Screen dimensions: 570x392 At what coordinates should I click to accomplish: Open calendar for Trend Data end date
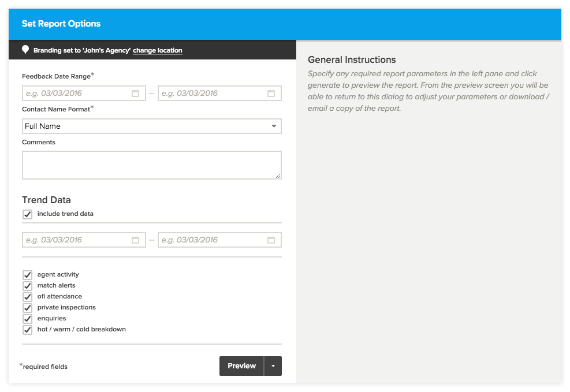271,240
